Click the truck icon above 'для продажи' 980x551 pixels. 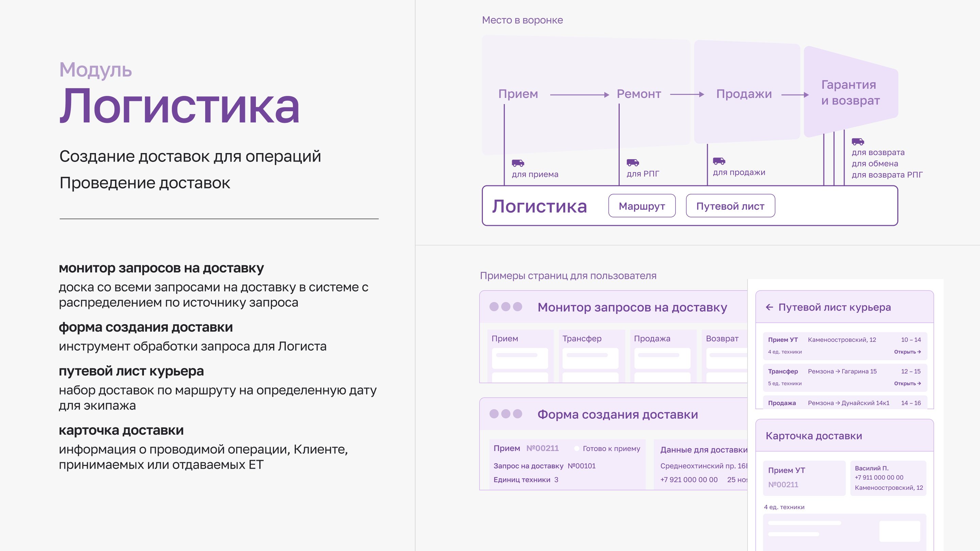[719, 161]
